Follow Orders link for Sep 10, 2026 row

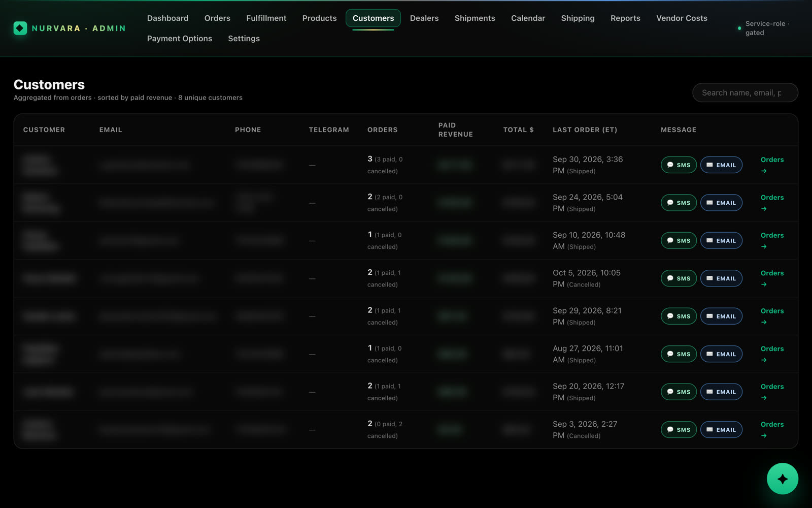[x=772, y=241]
